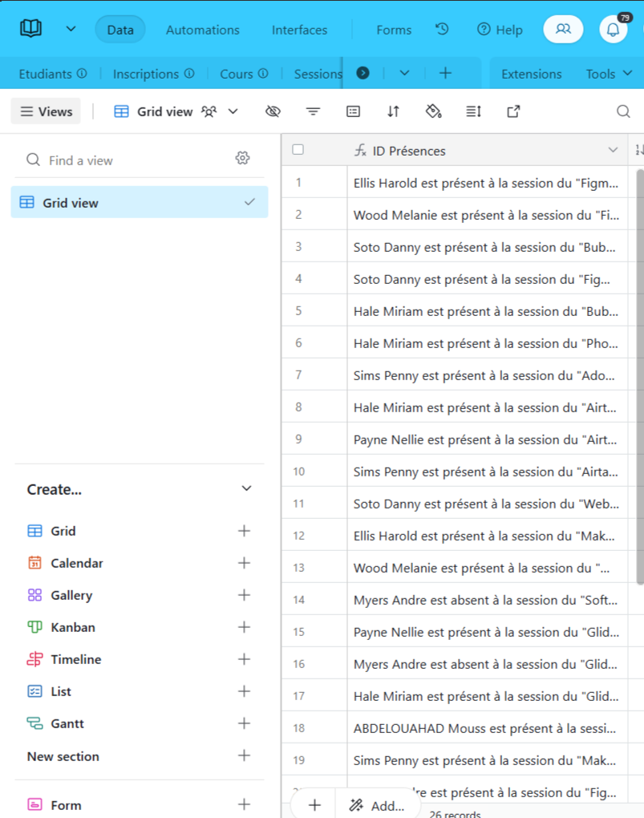Add a new Calendar view plus
Viewport: 644px width, 818px height.
pyautogui.click(x=245, y=563)
